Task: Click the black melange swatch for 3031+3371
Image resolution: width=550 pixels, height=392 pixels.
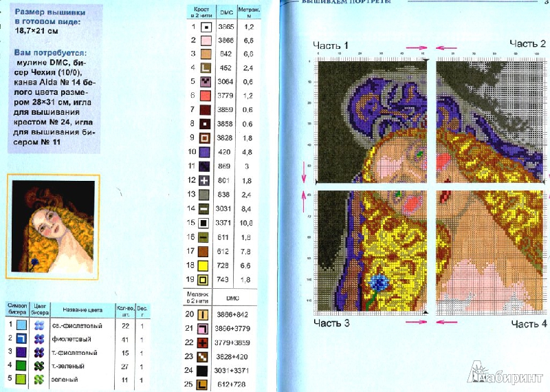Action: [x=202, y=371]
